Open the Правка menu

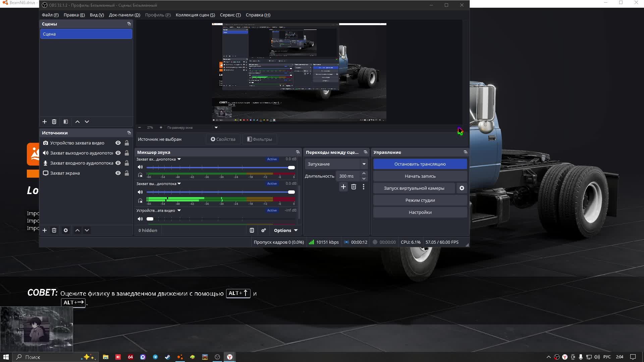74,15
